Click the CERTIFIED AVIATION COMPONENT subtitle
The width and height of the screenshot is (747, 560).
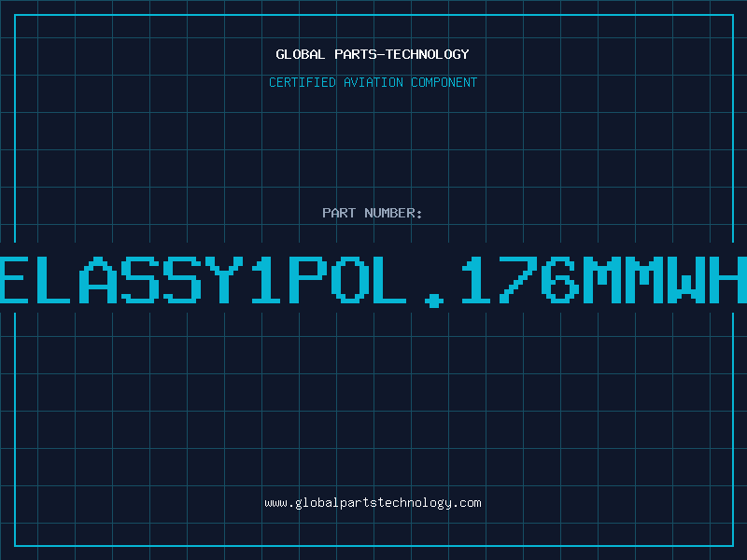[373, 82]
